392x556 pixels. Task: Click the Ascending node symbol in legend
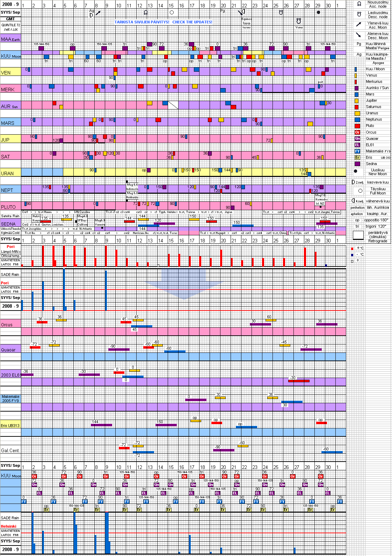(x=359, y=4)
